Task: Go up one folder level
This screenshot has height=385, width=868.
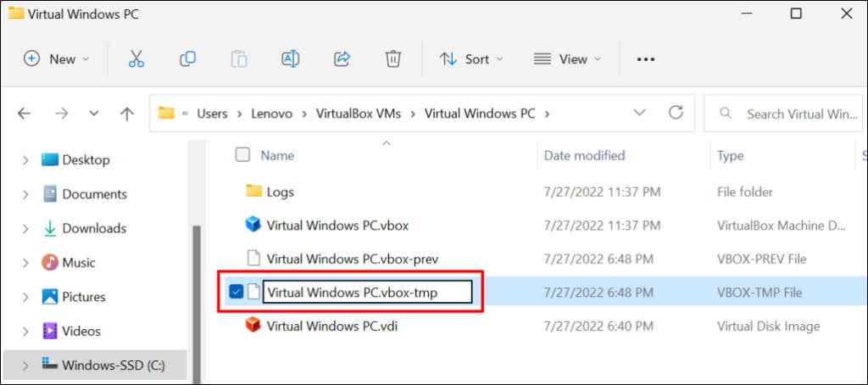Action: (x=127, y=113)
